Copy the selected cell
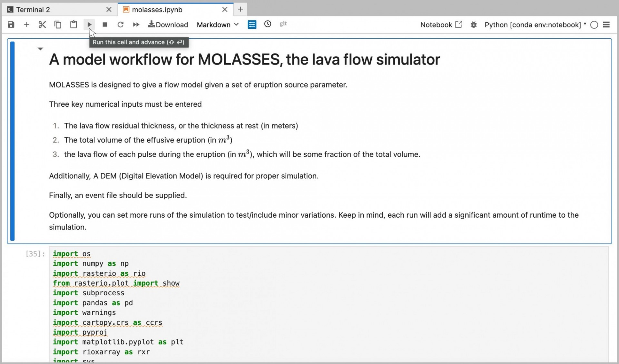This screenshot has height=364, width=619. click(x=58, y=25)
